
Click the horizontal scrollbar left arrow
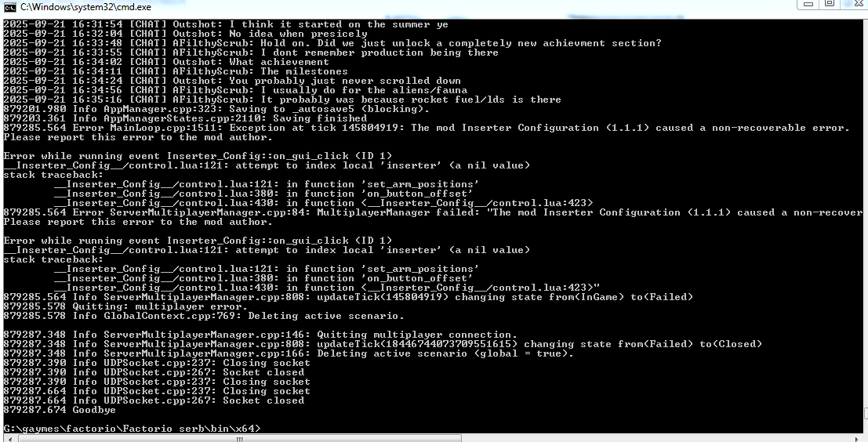9,439
